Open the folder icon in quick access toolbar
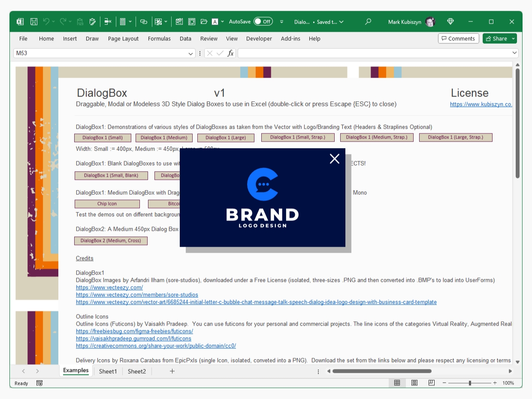The width and height of the screenshot is (532, 399). click(x=204, y=21)
